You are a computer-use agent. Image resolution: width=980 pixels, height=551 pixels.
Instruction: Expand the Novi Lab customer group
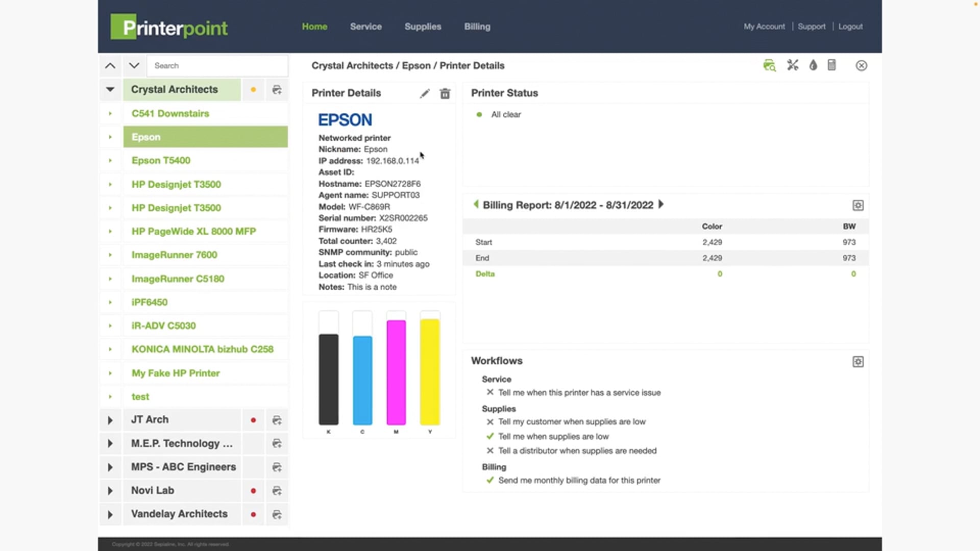point(110,491)
